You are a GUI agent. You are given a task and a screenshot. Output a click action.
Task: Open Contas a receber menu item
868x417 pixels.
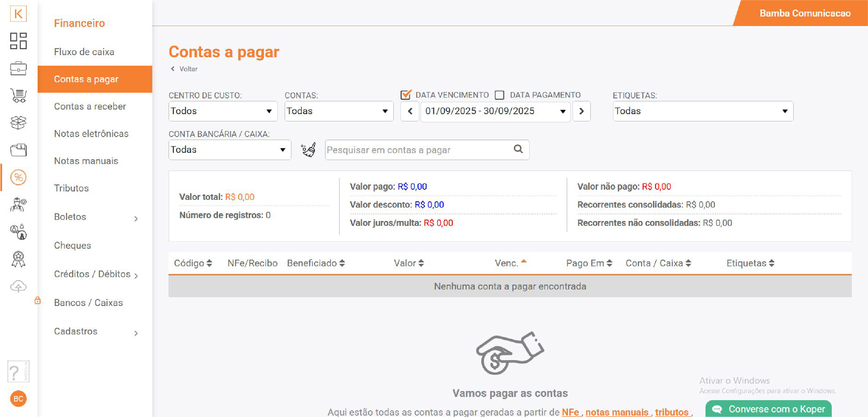click(90, 106)
